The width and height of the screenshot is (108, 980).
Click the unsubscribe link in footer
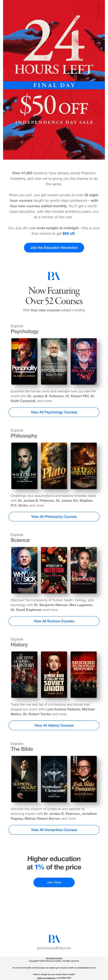tap(64, 977)
